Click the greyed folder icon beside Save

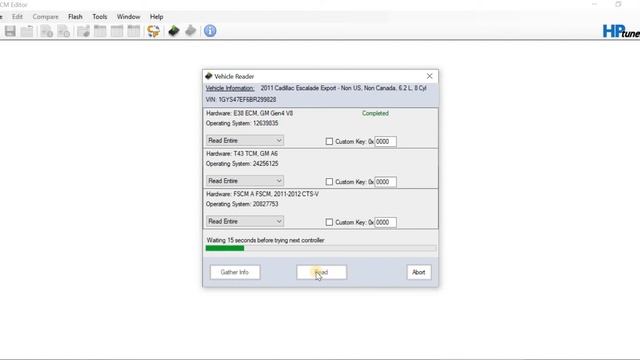coord(27,31)
